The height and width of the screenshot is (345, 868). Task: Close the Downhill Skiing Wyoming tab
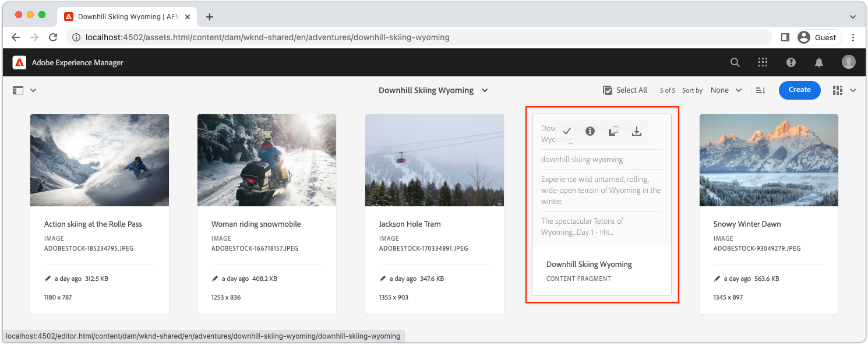pos(188,17)
